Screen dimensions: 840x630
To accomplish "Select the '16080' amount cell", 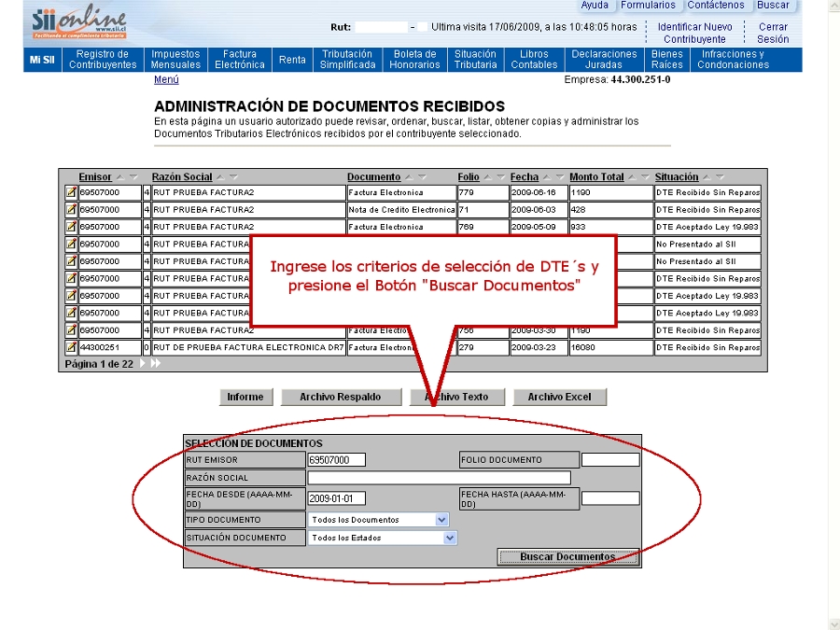I will tap(610, 347).
